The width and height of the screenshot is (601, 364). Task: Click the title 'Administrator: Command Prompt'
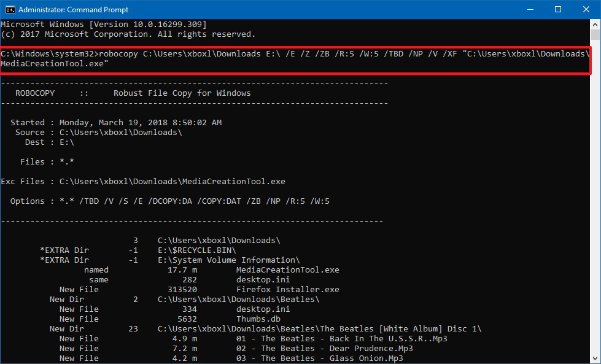(x=74, y=10)
